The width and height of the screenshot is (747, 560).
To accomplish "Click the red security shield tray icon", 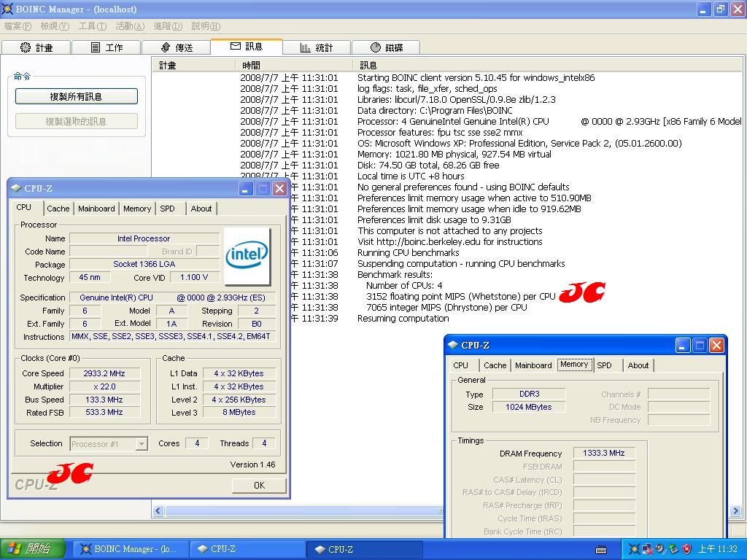I will coord(686,549).
